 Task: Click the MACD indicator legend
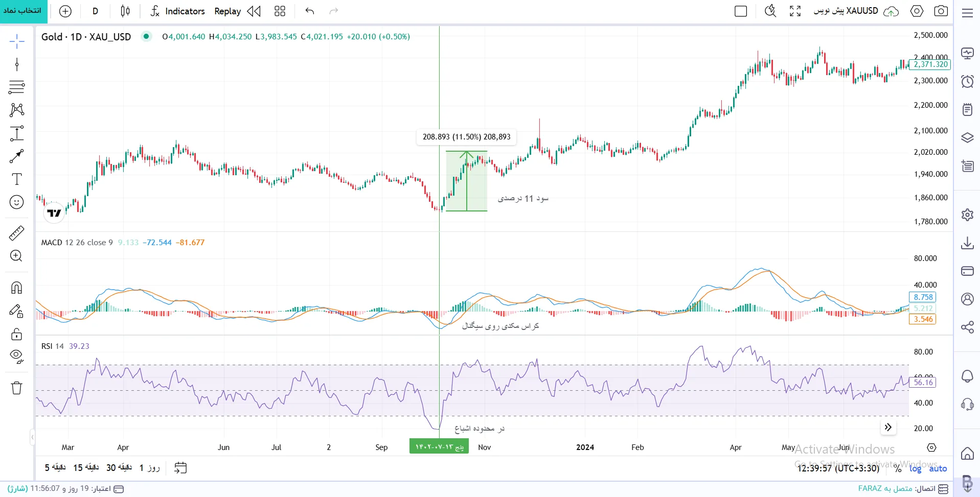pyautogui.click(x=77, y=243)
